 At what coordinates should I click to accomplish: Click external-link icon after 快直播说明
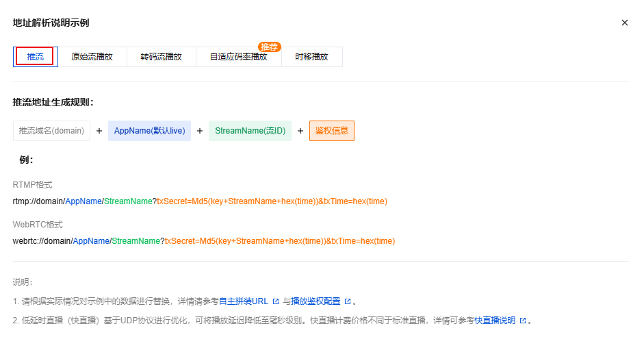(523, 321)
